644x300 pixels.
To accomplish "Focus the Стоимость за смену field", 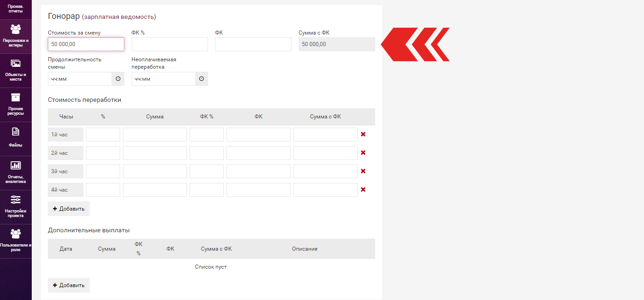I will pos(86,44).
